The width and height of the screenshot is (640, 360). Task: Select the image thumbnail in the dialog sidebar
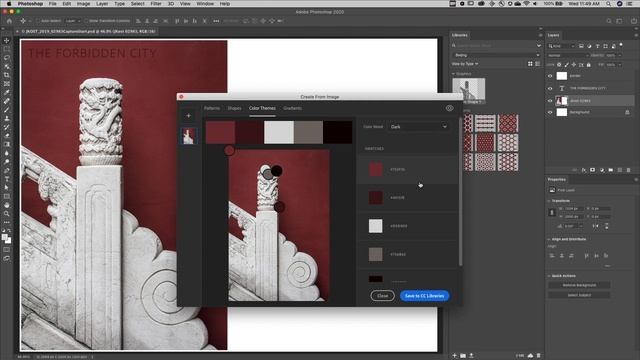pyautogui.click(x=189, y=136)
